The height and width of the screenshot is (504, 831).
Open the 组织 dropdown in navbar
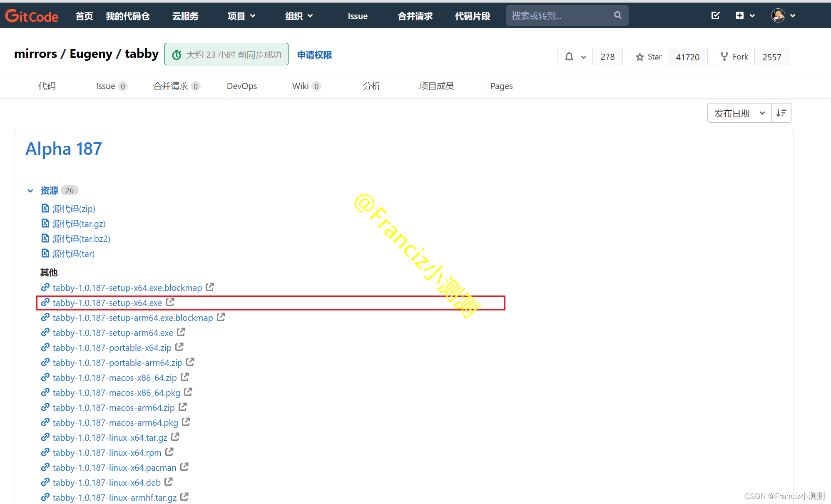click(x=299, y=16)
